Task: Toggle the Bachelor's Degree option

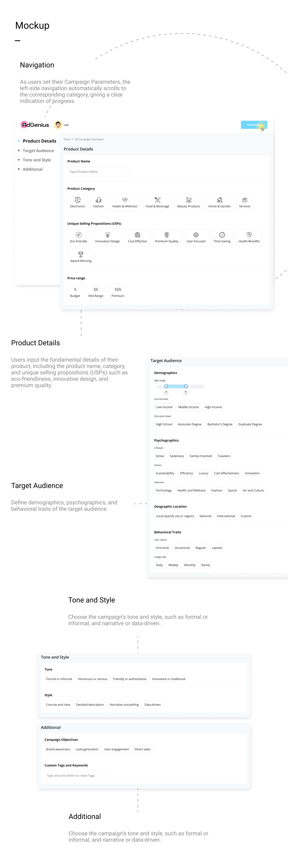Action: pyautogui.click(x=220, y=424)
